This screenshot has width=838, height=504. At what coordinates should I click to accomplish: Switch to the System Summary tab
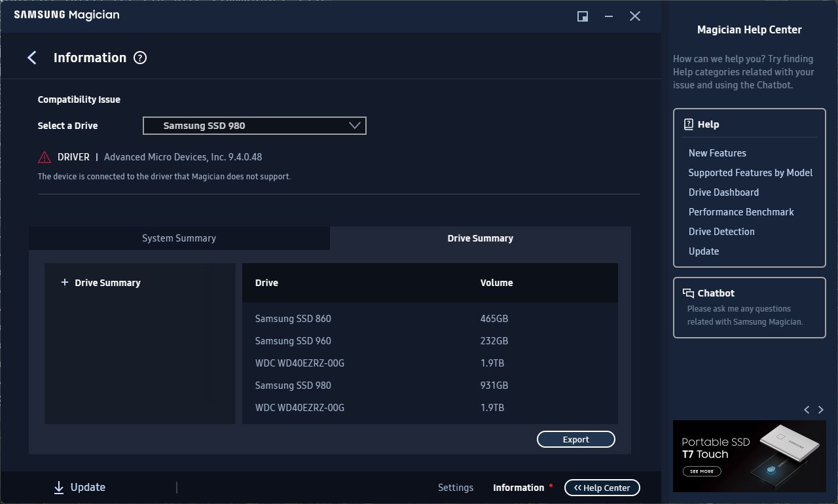pos(179,238)
